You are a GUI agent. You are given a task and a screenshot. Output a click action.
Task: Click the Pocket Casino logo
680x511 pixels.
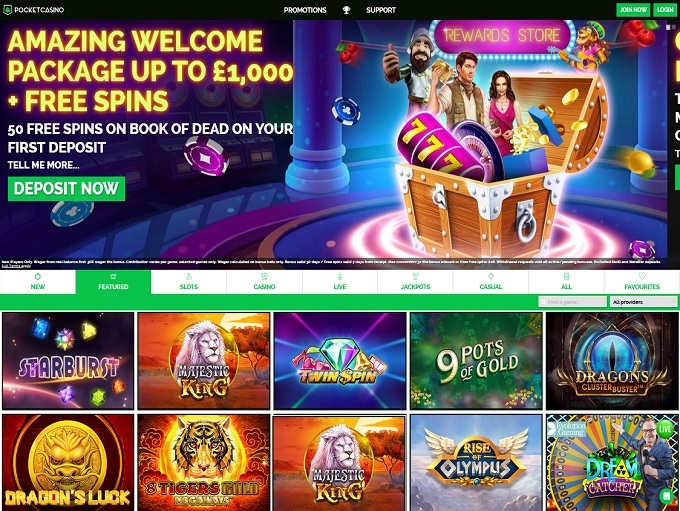click(34, 10)
